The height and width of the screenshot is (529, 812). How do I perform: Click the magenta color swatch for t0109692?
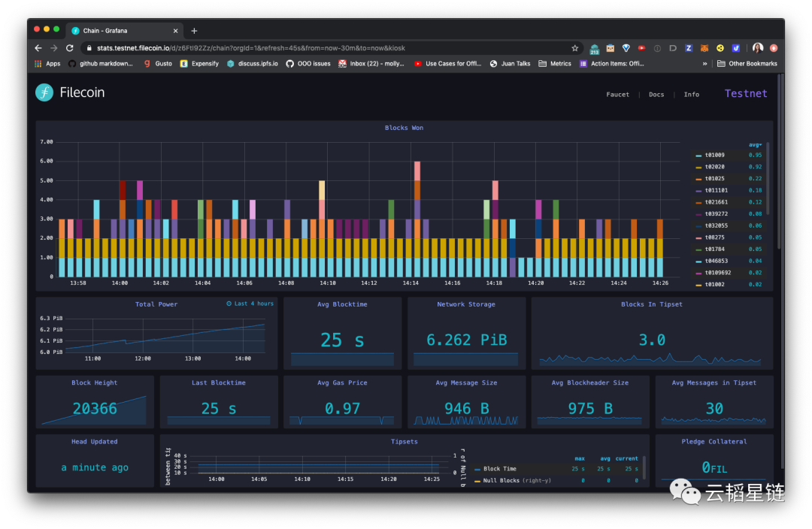click(698, 273)
